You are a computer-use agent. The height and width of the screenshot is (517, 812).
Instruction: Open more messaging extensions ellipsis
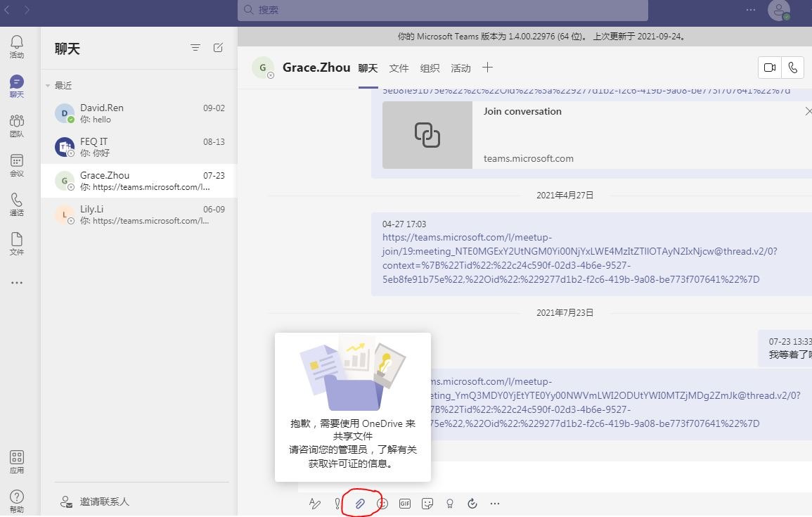point(495,504)
